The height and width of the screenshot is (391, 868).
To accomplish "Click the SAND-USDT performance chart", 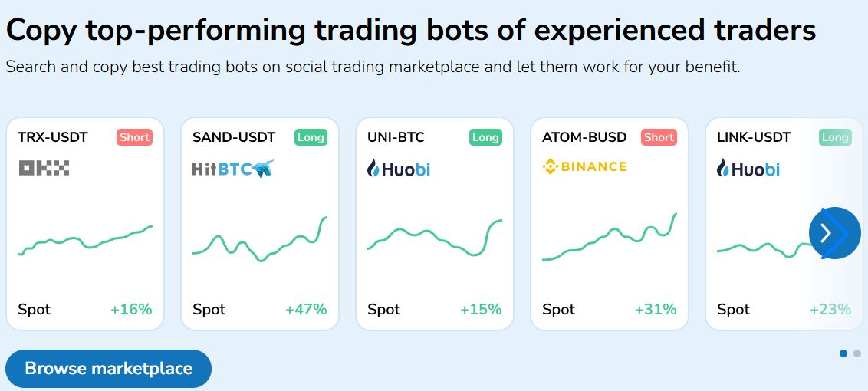I will point(260,239).
